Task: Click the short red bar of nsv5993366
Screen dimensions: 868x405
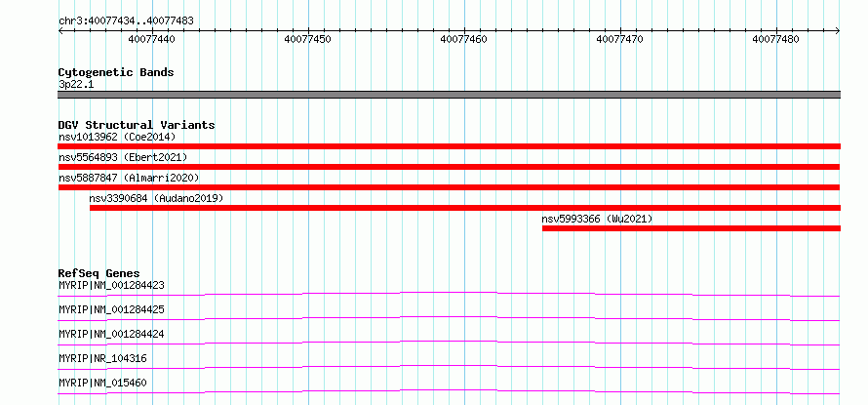Action: click(x=691, y=228)
